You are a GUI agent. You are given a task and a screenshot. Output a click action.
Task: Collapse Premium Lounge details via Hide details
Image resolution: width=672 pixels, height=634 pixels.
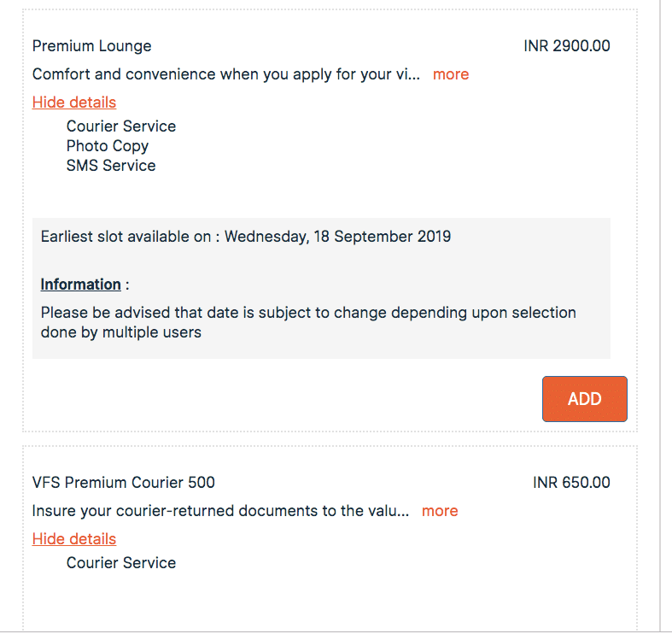pos(74,103)
